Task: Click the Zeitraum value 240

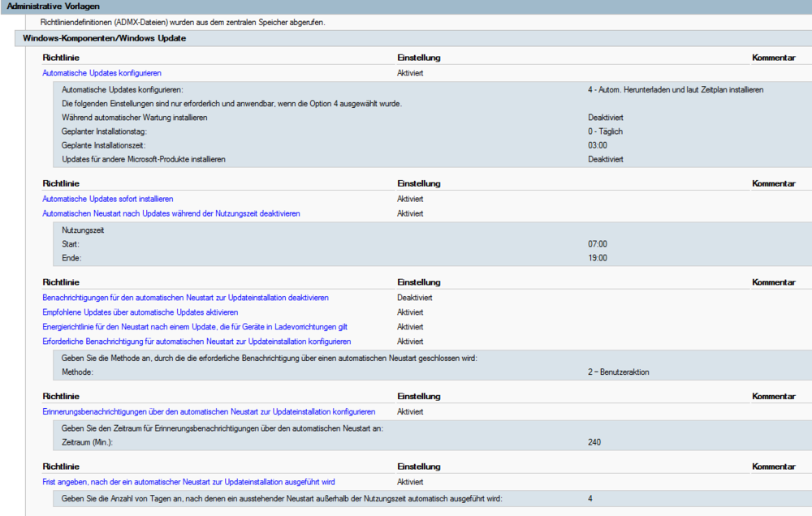Action: pyautogui.click(x=595, y=442)
